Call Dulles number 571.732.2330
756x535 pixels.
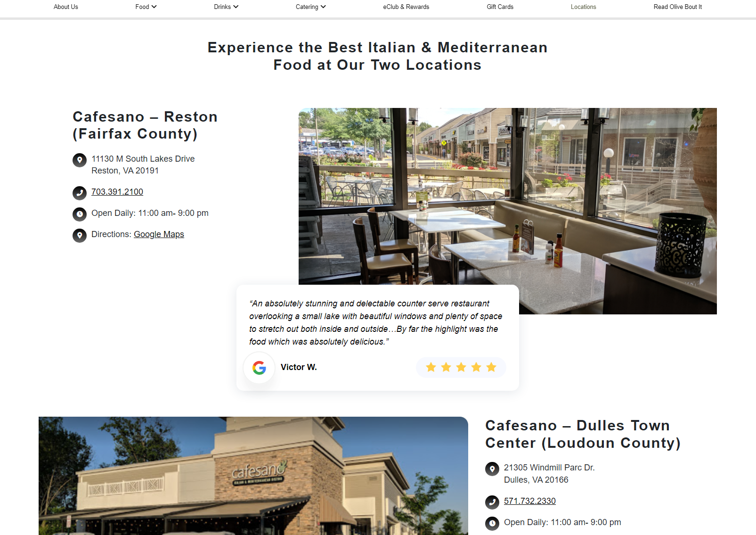point(530,501)
